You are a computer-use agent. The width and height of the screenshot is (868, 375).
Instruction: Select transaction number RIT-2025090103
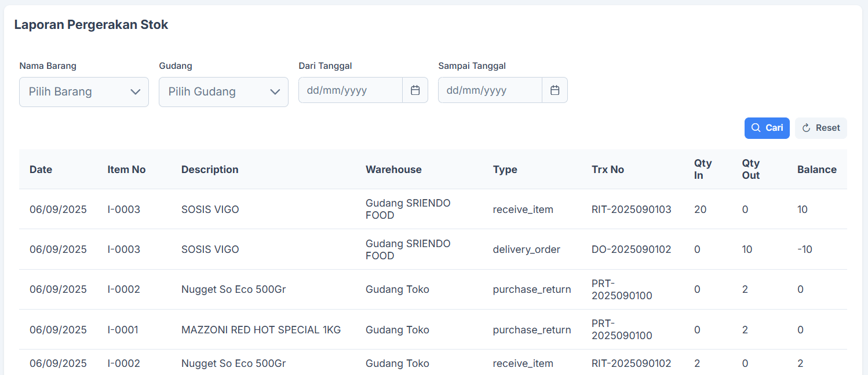tap(631, 209)
